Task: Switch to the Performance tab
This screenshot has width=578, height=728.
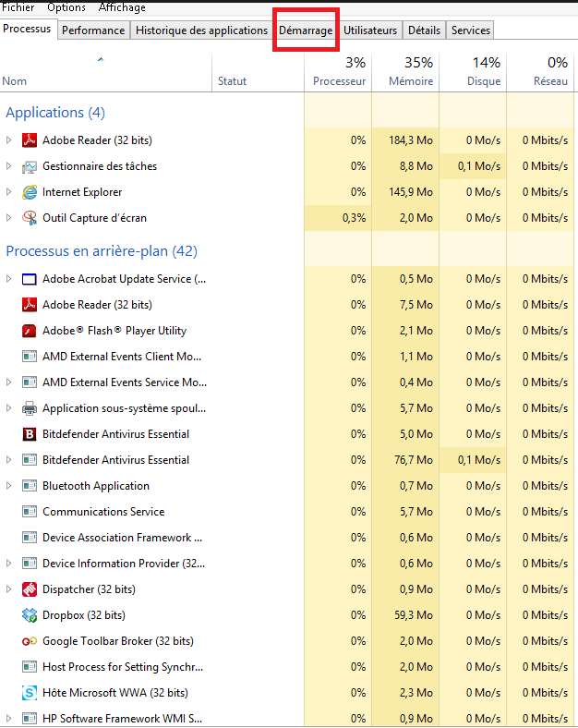Action: coord(93,30)
